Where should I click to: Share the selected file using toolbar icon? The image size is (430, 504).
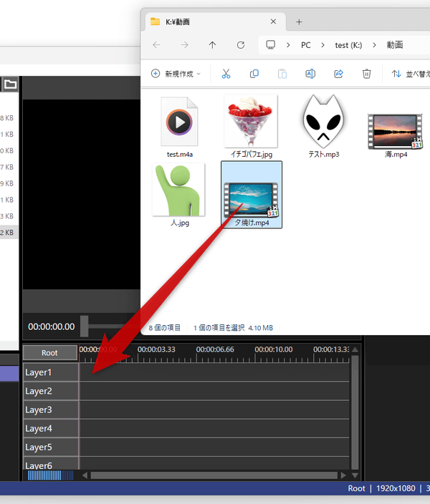point(338,74)
